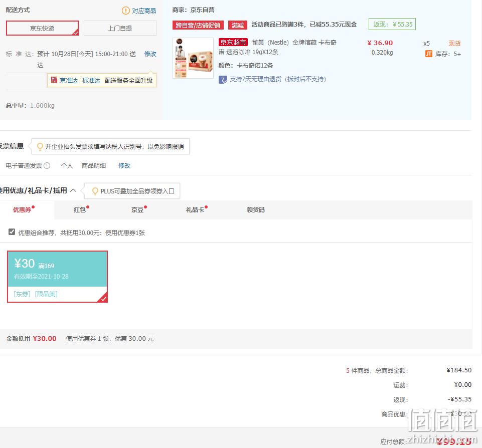The image size is (482, 448).
Task: Click 修改 link for invoice info
Action: coord(124,166)
